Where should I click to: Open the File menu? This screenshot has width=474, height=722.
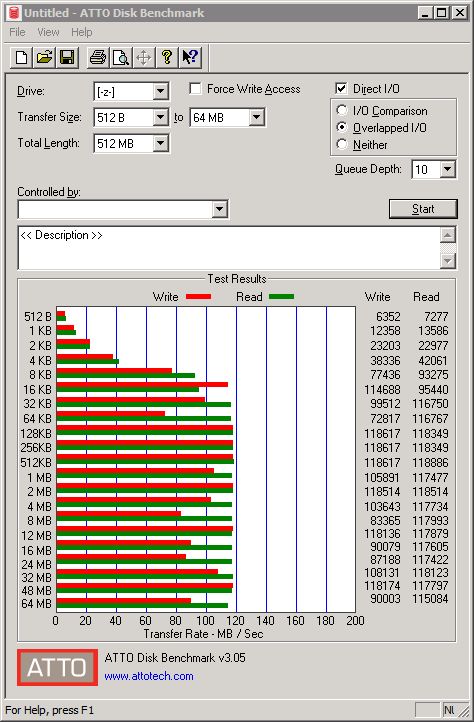point(17,32)
